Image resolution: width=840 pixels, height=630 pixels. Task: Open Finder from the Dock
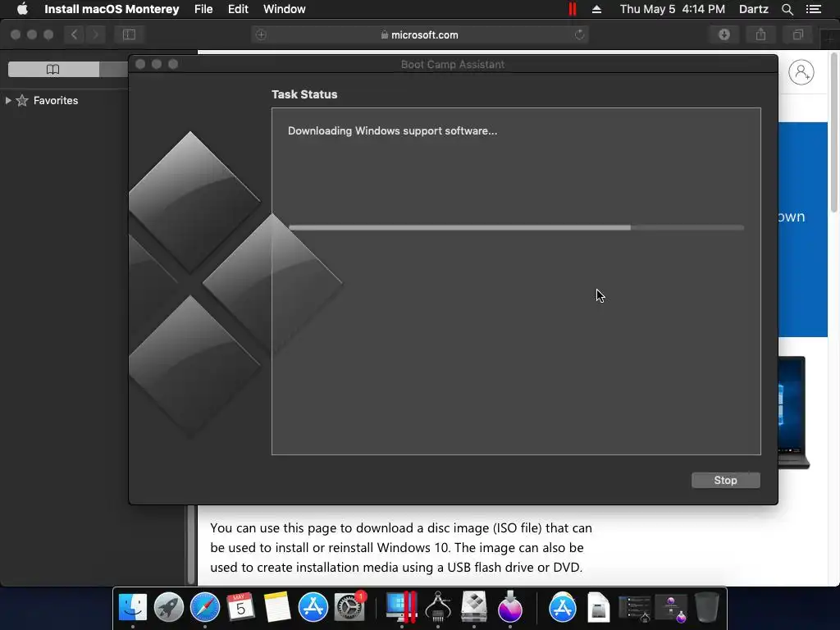(x=132, y=608)
